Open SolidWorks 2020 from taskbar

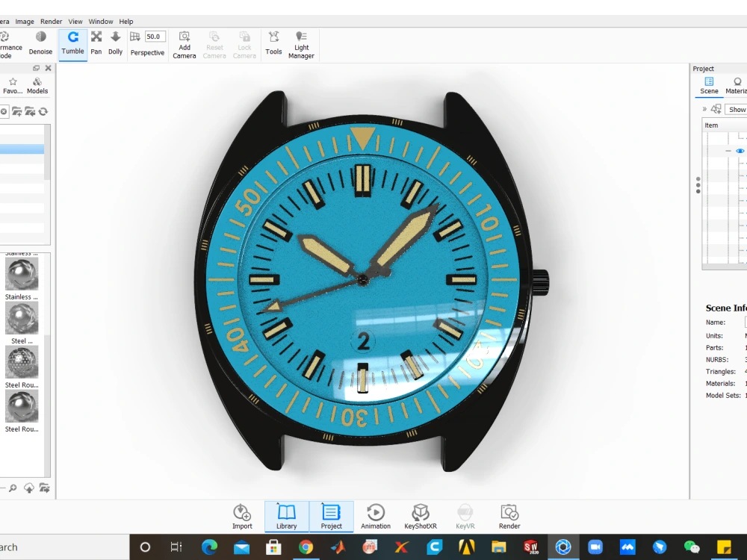[530, 547]
